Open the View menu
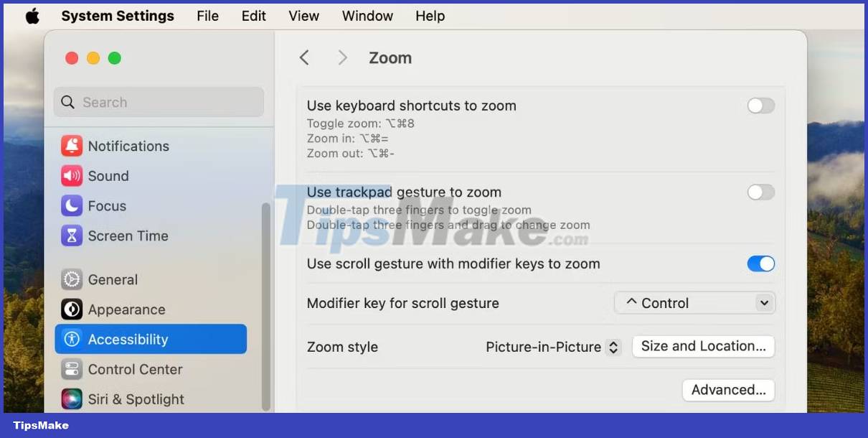 tap(303, 15)
